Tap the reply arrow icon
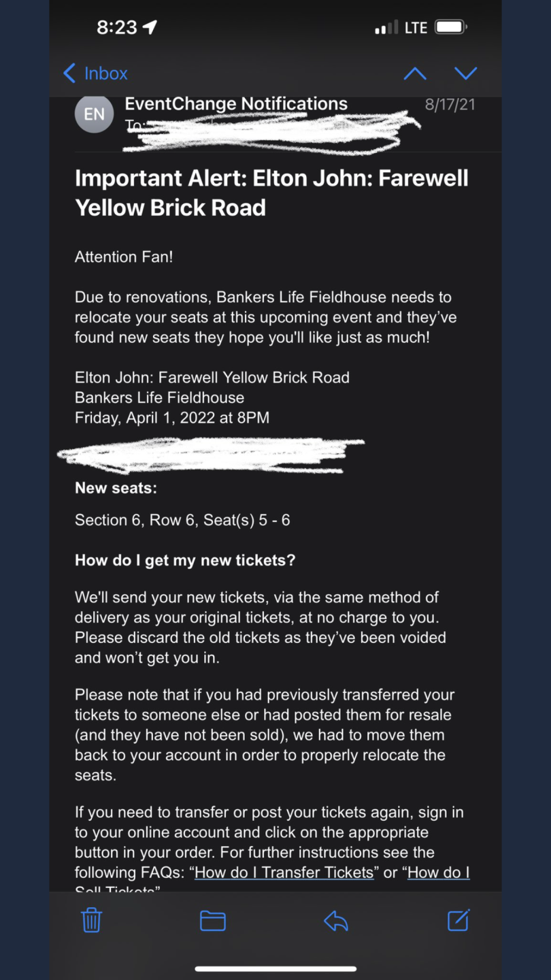The height and width of the screenshot is (980, 551). pyautogui.click(x=335, y=920)
